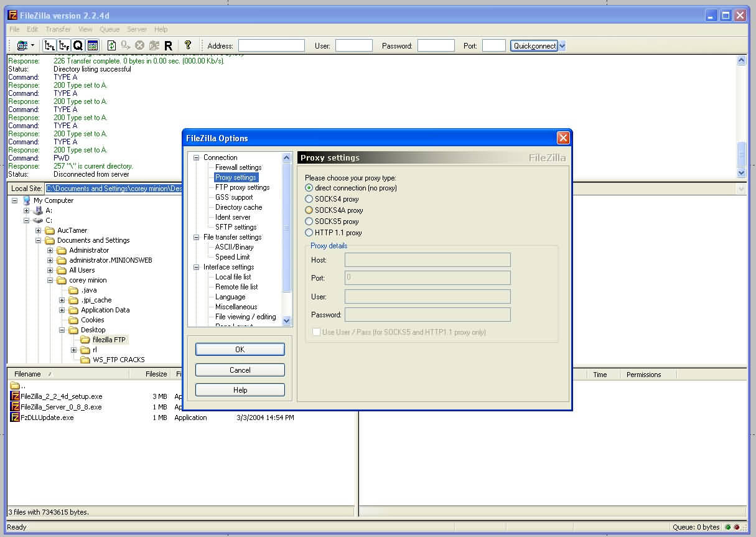Click the Reconnect R toolbar icon

coord(168,45)
